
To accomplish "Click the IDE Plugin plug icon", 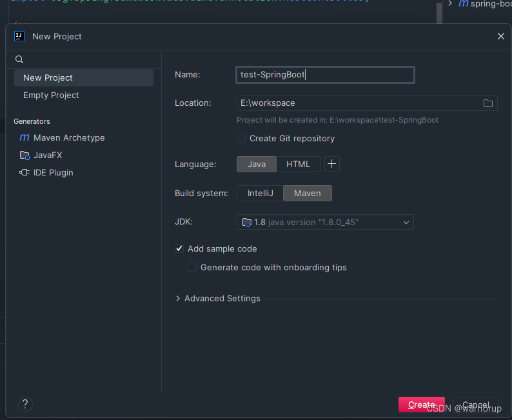I will point(25,172).
